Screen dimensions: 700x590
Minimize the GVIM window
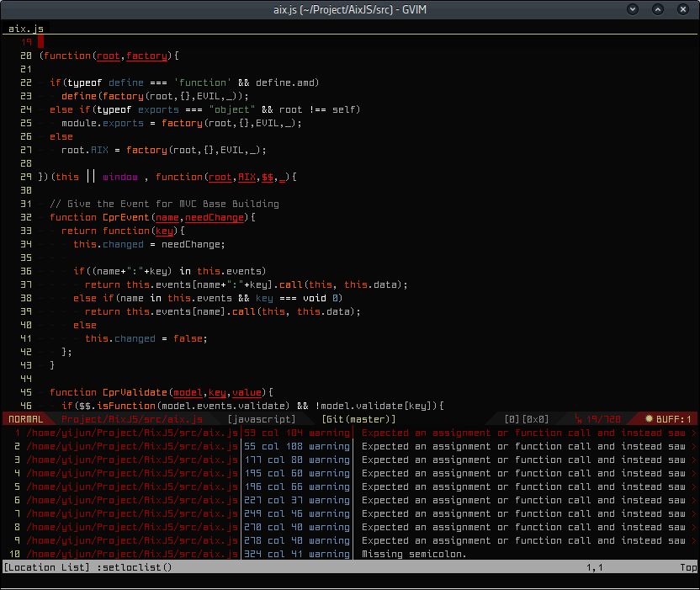click(633, 8)
